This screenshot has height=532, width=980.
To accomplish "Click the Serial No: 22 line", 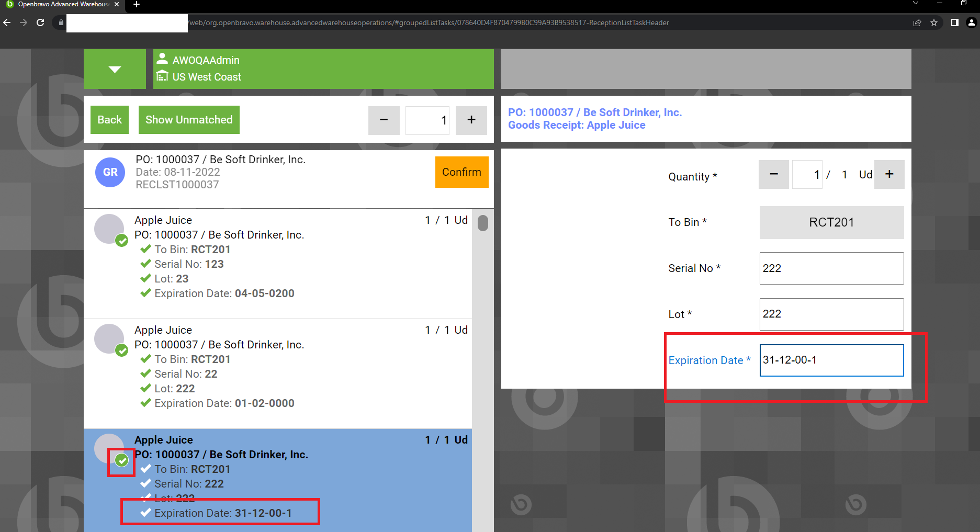I will pyautogui.click(x=178, y=374).
